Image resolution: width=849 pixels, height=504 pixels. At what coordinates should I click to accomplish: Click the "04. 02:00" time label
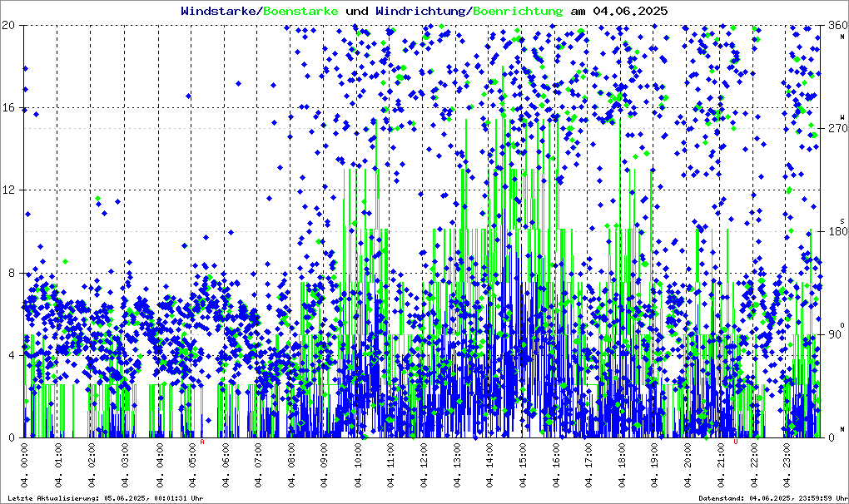tap(91, 466)
